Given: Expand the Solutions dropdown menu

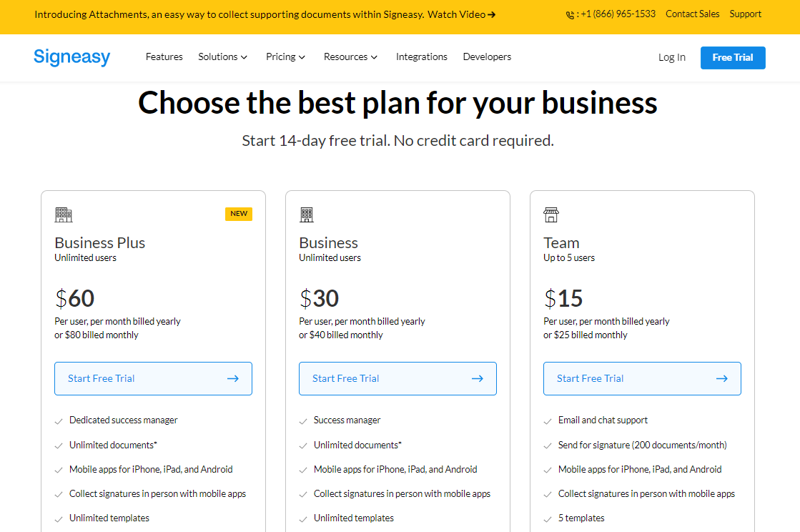Looking at the screenshot, I should click(x=222, y=56).
